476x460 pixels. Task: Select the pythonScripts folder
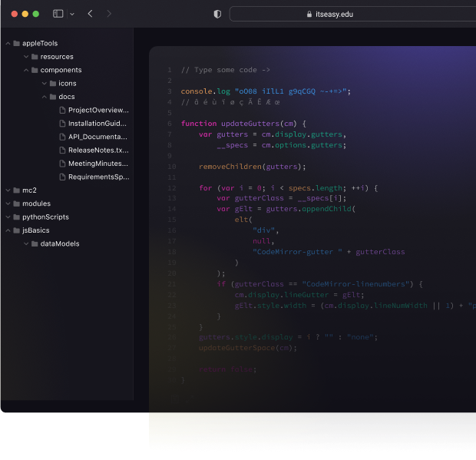pyautogui.click(x=46, y=217)
